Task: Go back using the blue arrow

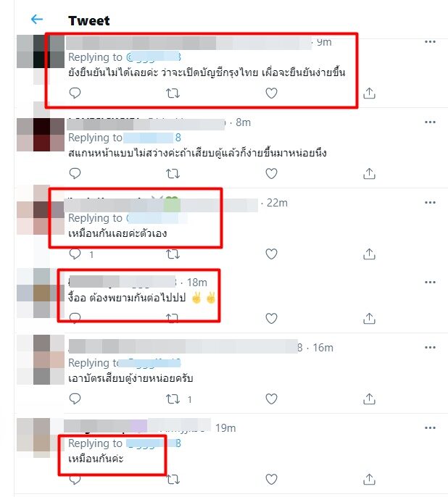Action: click(37, 20)
